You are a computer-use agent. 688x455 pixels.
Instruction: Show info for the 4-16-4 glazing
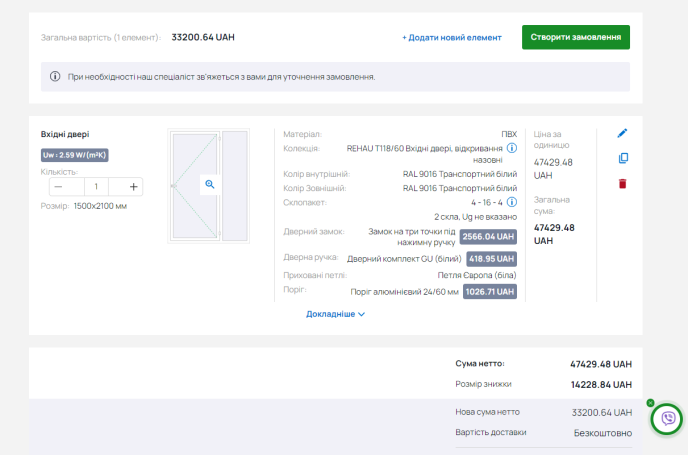[x=512, y=202]
